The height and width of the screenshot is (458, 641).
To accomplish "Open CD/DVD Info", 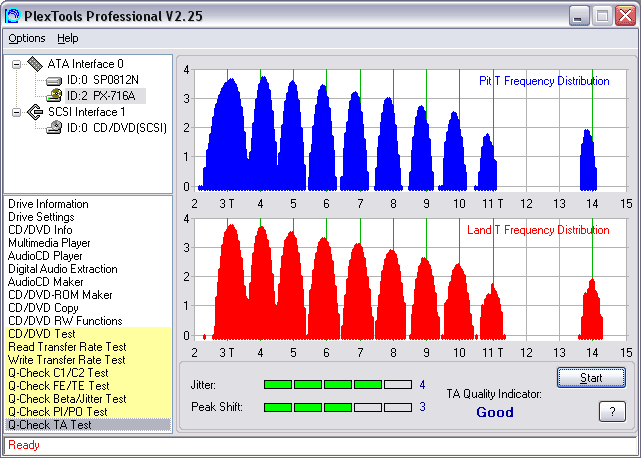I will [x=40, y=230].
